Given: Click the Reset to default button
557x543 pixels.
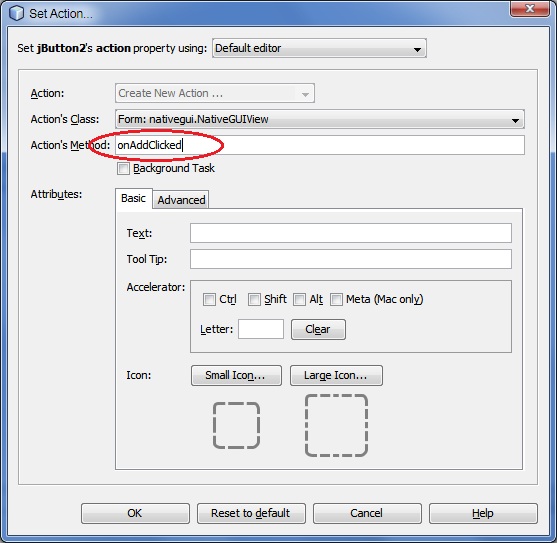Looking at the screenshot, I should (x=251, y=513).
